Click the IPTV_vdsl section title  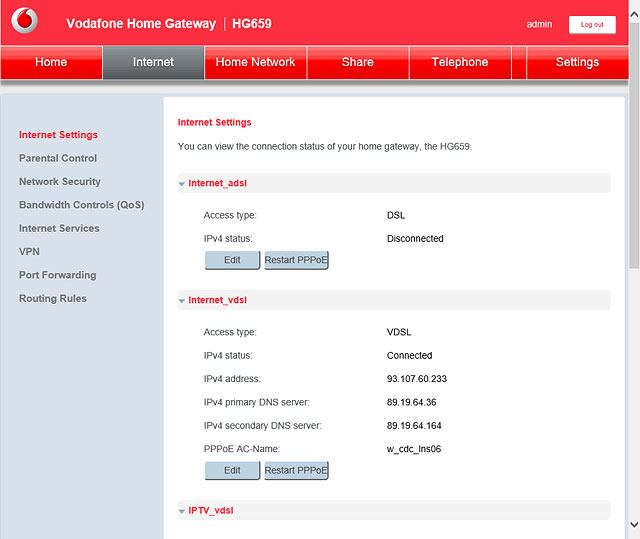pyautogui.click(x=211, y=510)
